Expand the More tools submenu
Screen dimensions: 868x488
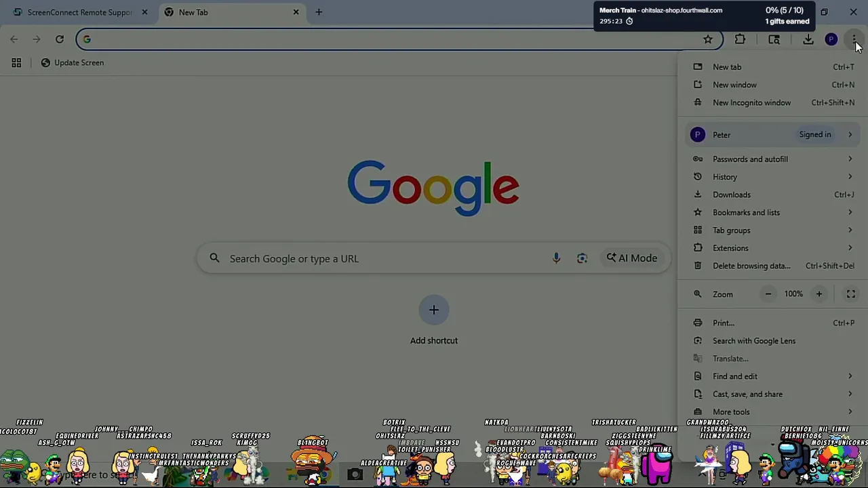click(772, 411)
